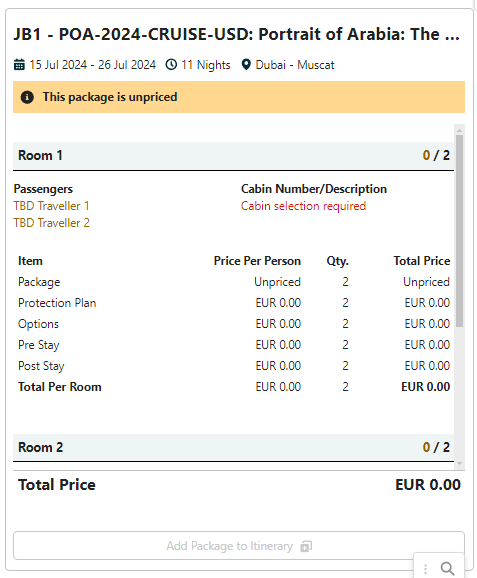Click Add Package to Itinerary button
477x578 pixels.
pos(239,546)
